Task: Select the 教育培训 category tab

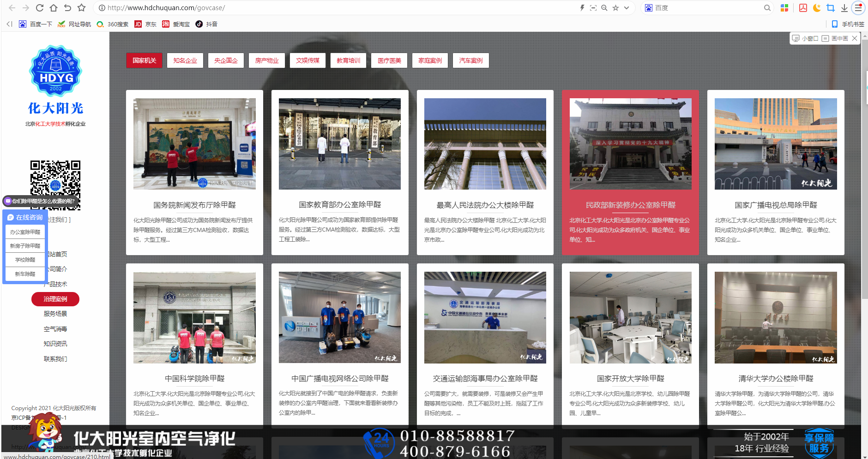Action: [349, 60]
